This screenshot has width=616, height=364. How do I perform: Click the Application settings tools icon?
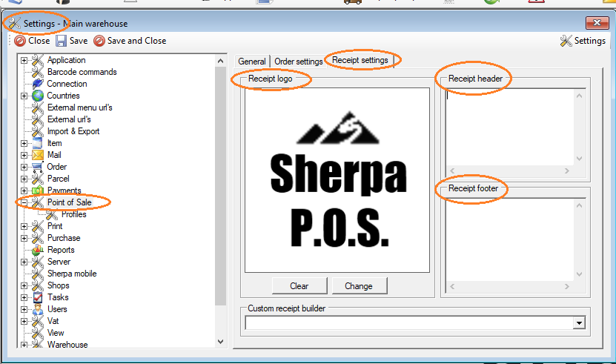click(x=38, y=60)
